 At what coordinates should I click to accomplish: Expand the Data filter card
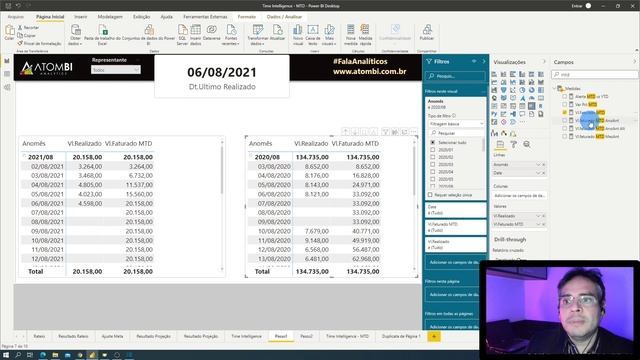tap(456, 210)
